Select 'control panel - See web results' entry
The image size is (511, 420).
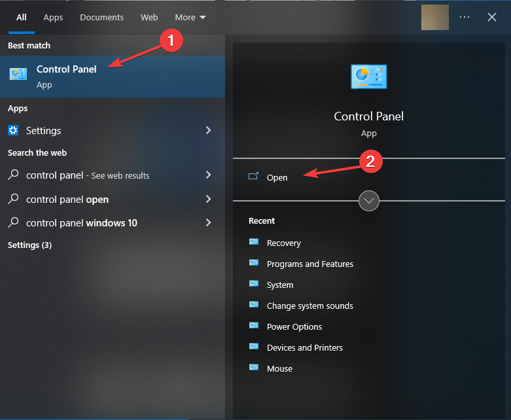pos(113,175)
